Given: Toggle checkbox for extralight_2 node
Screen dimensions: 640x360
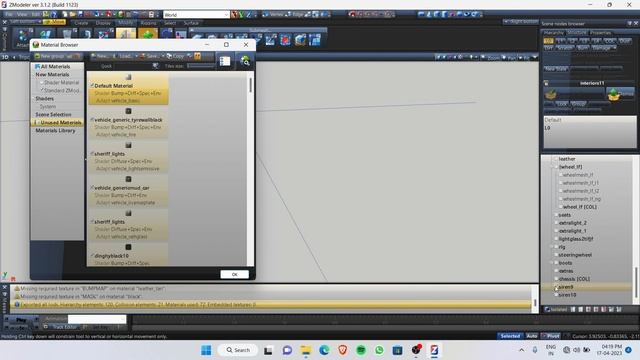Looking at the screenshot, I should [556, 223].
